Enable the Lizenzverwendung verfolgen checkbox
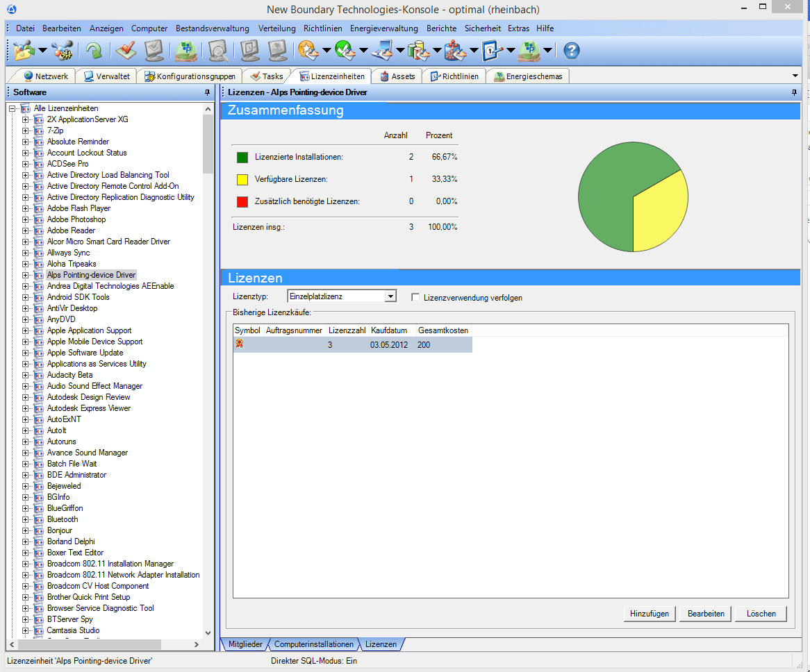The width and height of the screenshot is (810, 672). [415, 298]
